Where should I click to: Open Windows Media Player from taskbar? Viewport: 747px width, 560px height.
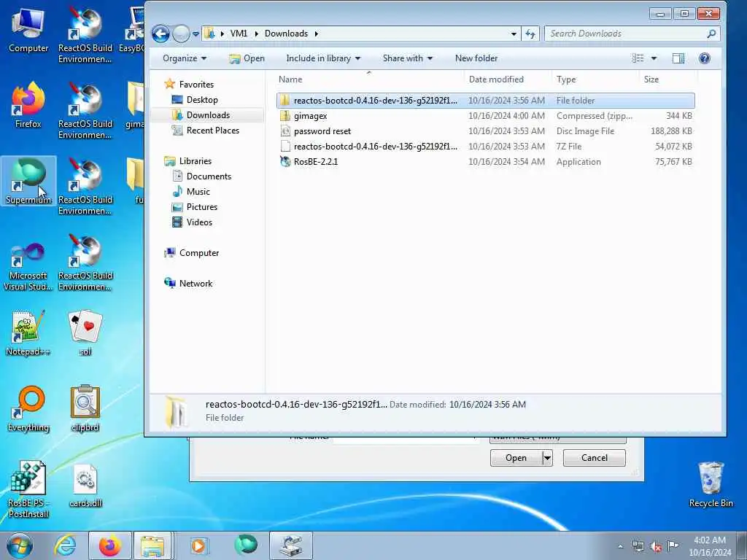(x=198, y=545)
